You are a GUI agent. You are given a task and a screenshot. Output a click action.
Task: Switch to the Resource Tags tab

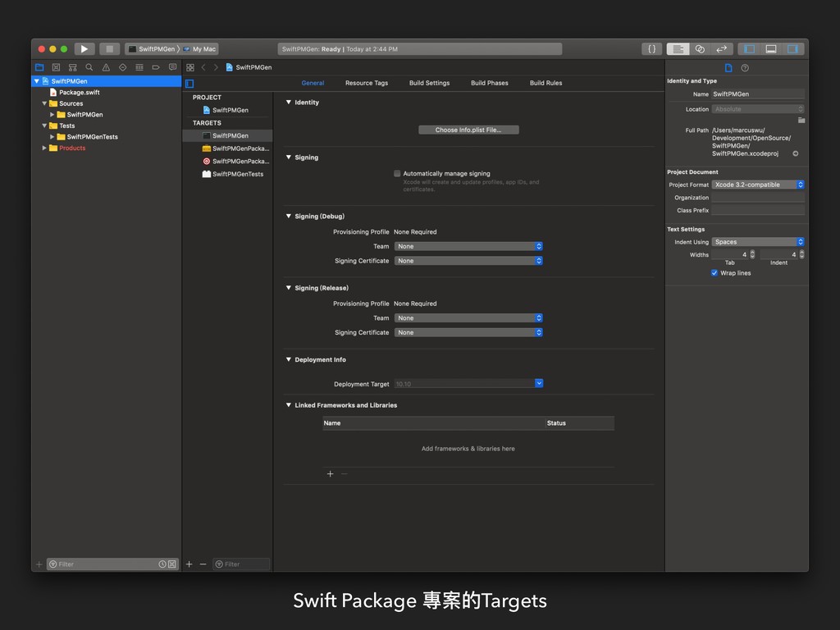367,83
